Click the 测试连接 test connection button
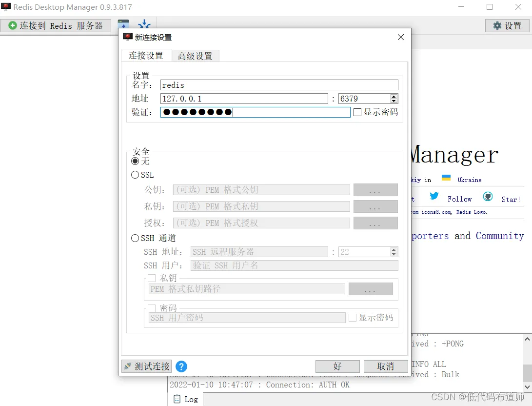Image resolution: width=532 pixels, height=406 pixels. pos(147,366)
